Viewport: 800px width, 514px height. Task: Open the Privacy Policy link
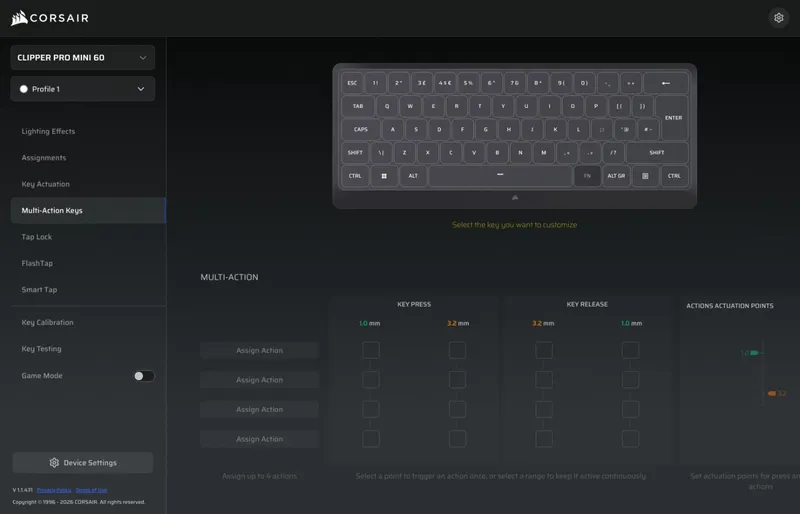[54, 490]
